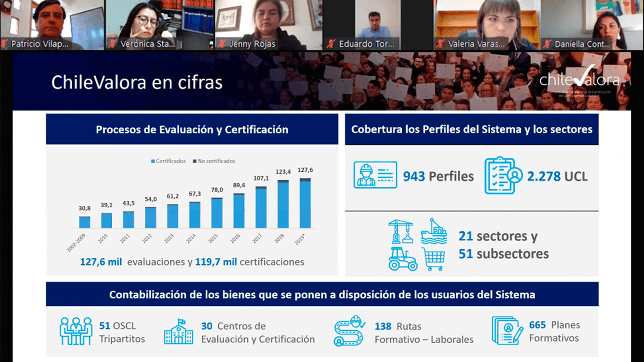Screen dimensions: 644x362
Task: Click the Cobertura los Perfiles del Sistema header
Action: 472,129
